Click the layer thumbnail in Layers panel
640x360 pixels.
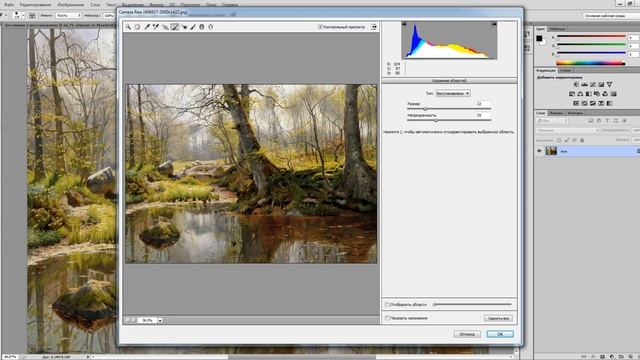(551, 151)
